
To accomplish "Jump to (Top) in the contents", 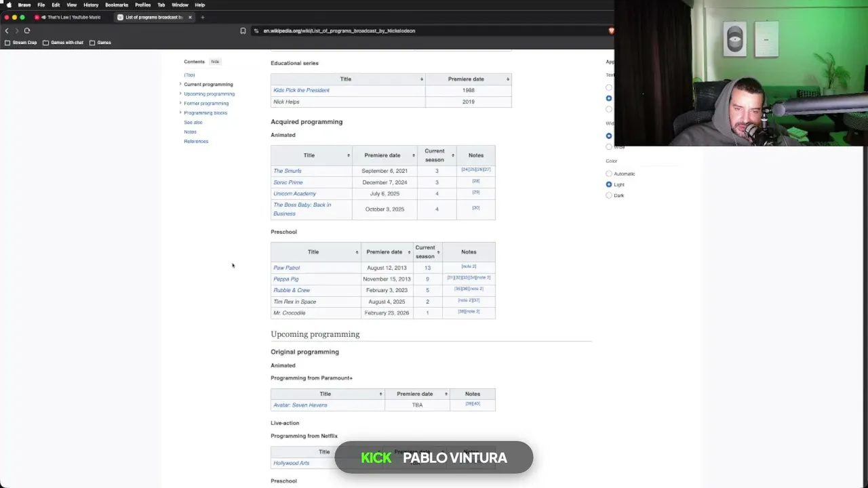I will [189, 75].
